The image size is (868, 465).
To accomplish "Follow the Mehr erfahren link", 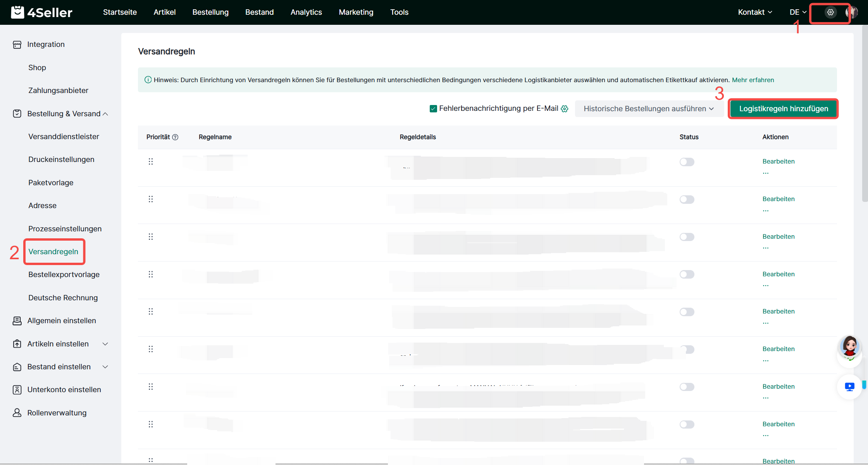I will click(753, 80).
